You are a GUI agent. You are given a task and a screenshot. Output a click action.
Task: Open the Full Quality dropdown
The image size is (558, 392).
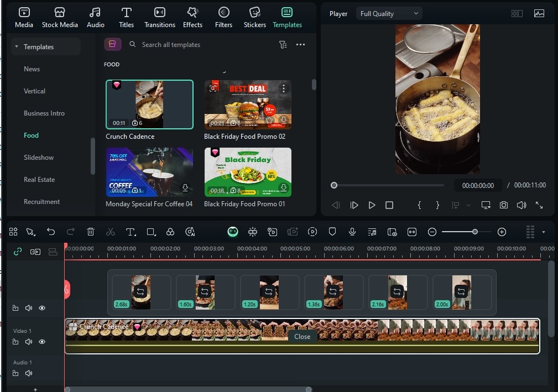[x=389, y=13]
